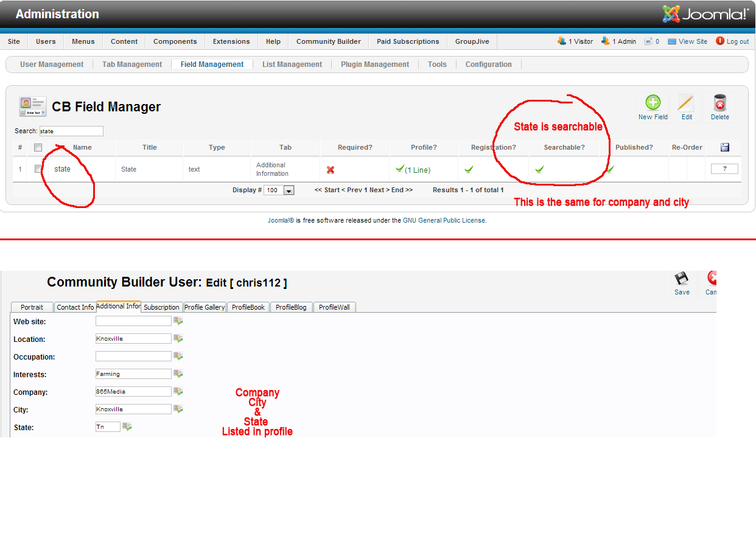Open the Site menu

coord(14,41)
